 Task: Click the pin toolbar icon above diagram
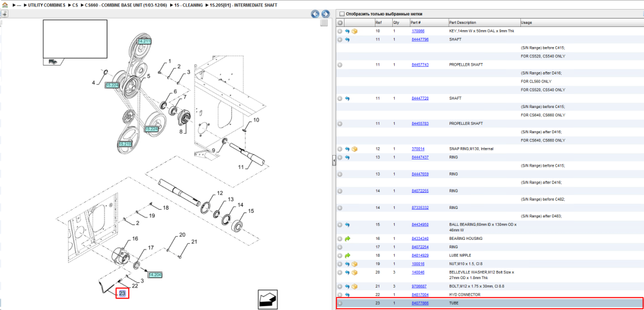(4, 14)
